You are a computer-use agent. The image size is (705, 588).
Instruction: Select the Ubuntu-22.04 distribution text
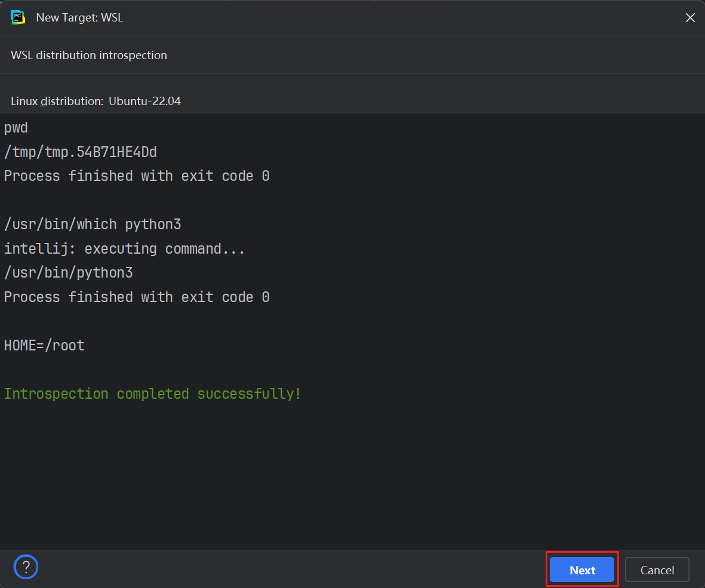145,101
